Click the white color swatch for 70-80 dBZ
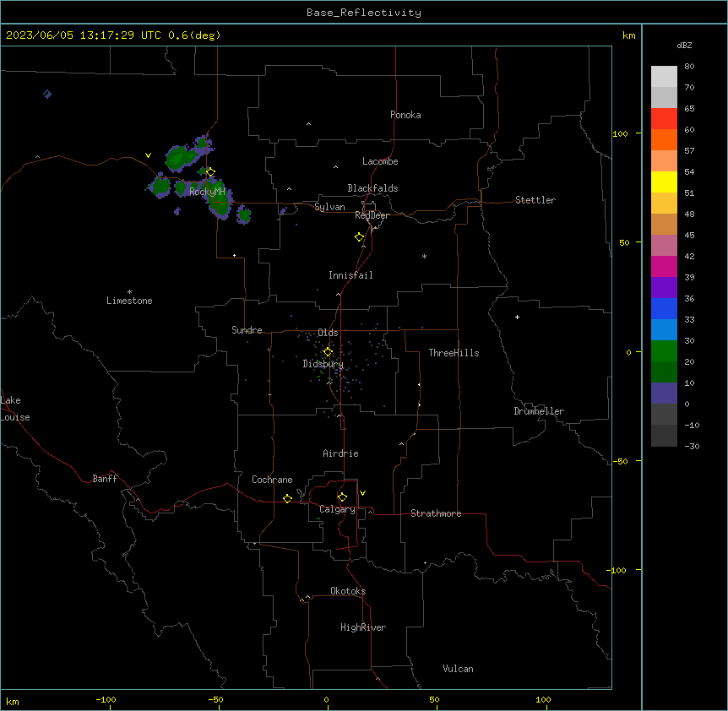The image size is (728, 711). [x=664, y=77]
